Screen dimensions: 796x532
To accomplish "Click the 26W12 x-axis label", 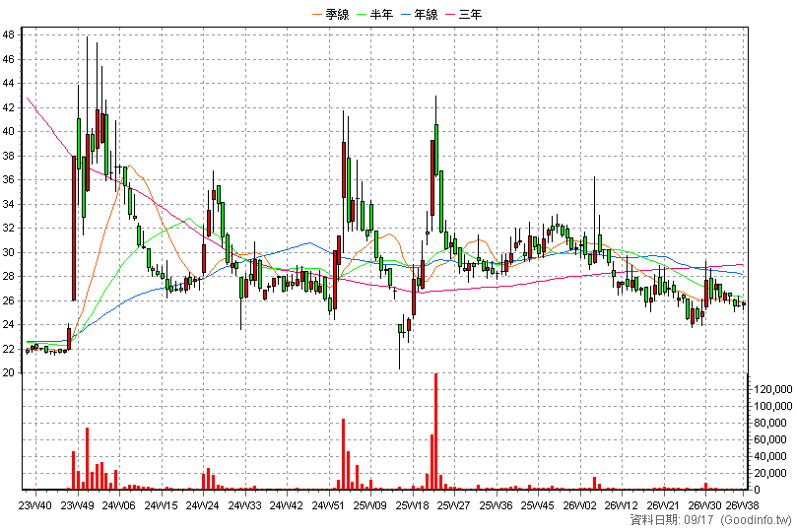I will pyautogui.click(x=622, y=505).
